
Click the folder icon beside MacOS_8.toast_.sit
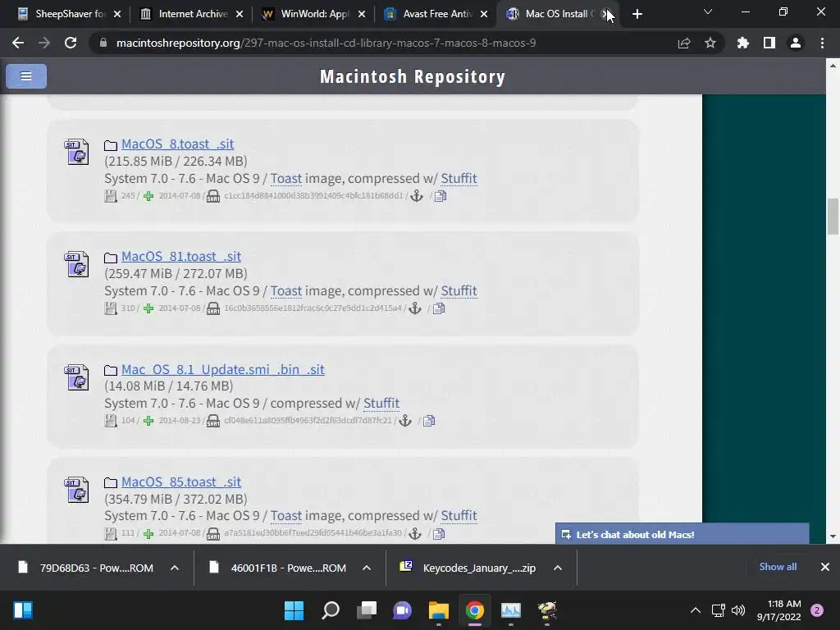point(111,145)
